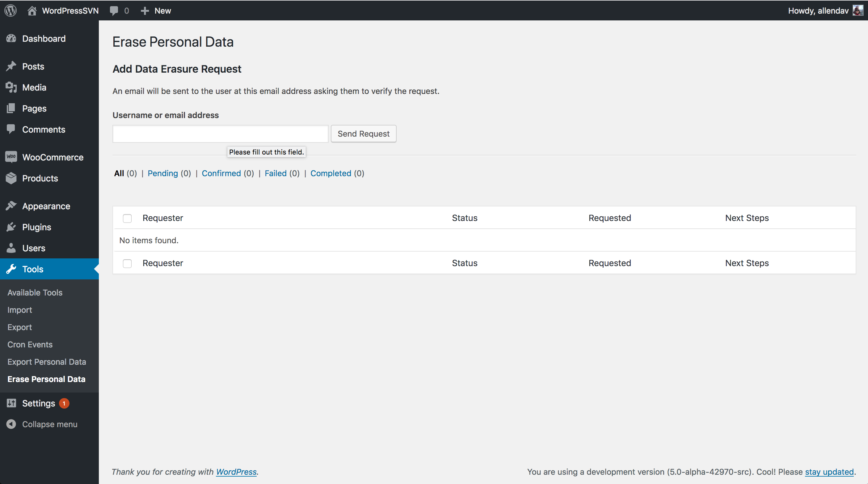Collapse the admin sidebar menu
Image resolution: width=868 pixels, height=484 pixels.
point(49,424)
